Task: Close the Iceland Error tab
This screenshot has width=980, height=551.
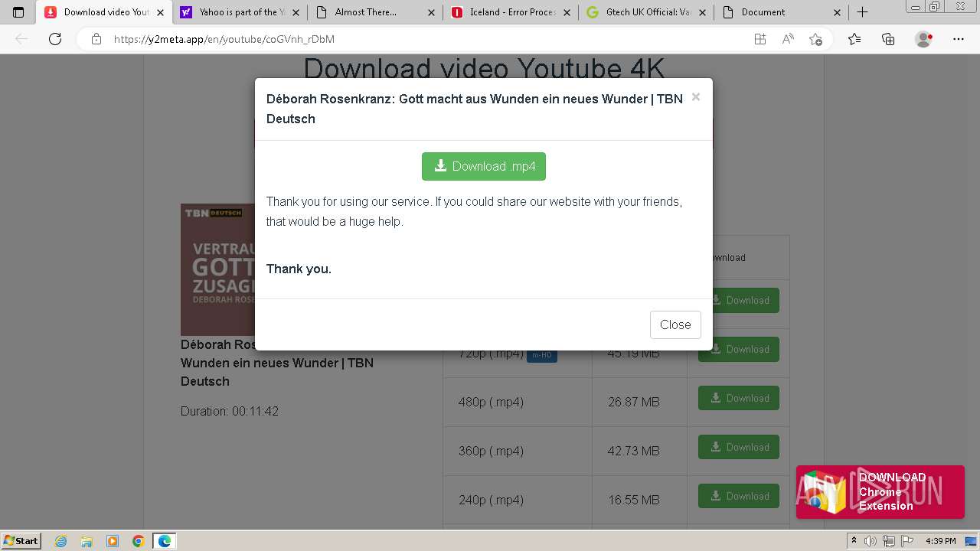Action: click(567, 12)
